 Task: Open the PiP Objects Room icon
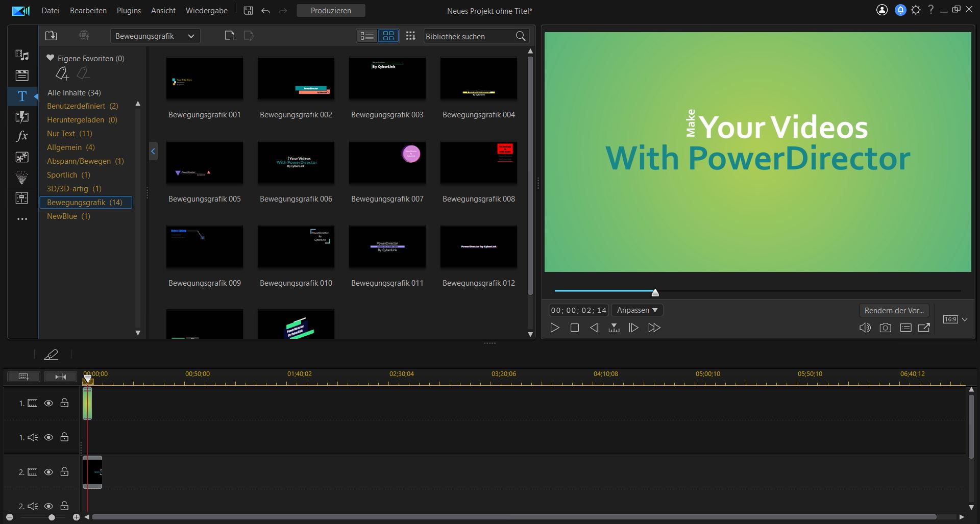[x=22, y=157]
